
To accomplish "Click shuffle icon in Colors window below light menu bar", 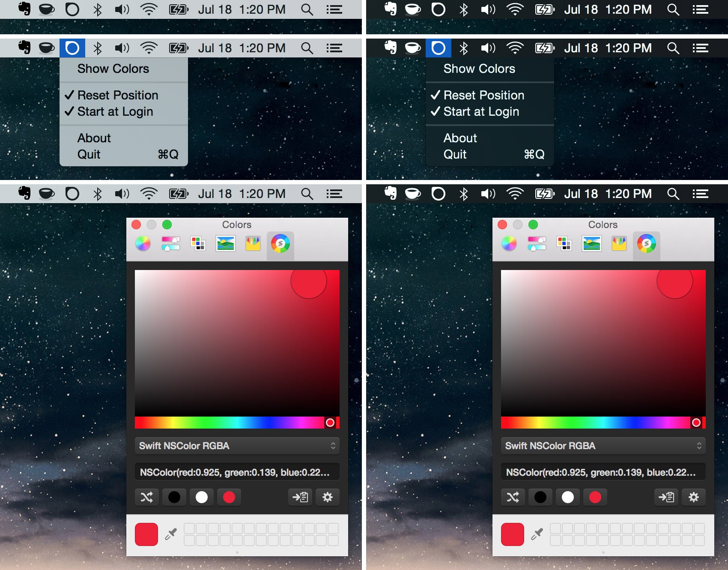I will coord(147,497).
